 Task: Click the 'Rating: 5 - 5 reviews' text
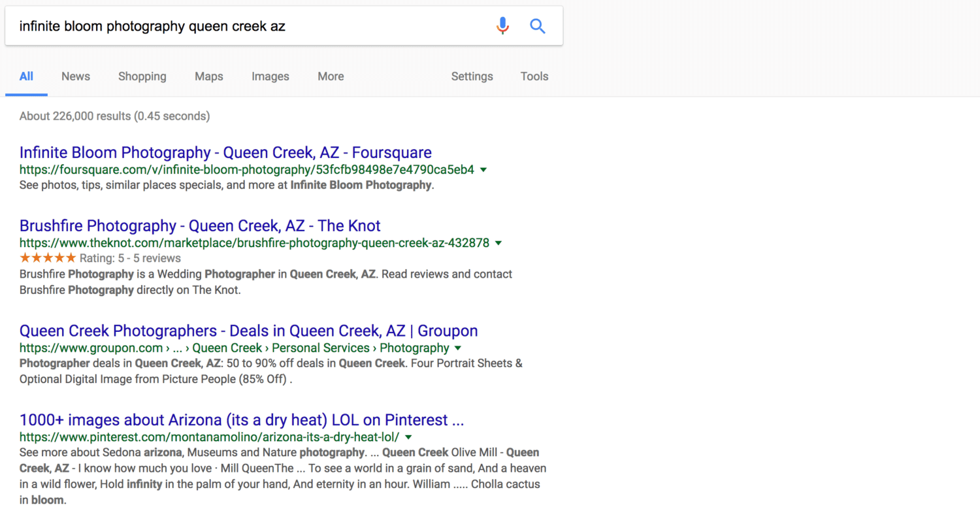(x=130, y=258)
